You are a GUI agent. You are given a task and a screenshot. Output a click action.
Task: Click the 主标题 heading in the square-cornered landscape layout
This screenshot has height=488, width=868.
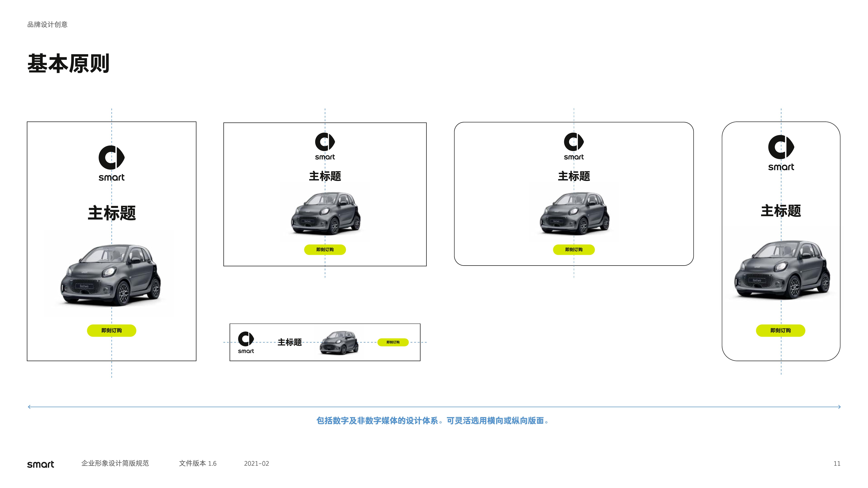[x=325, y=176]
